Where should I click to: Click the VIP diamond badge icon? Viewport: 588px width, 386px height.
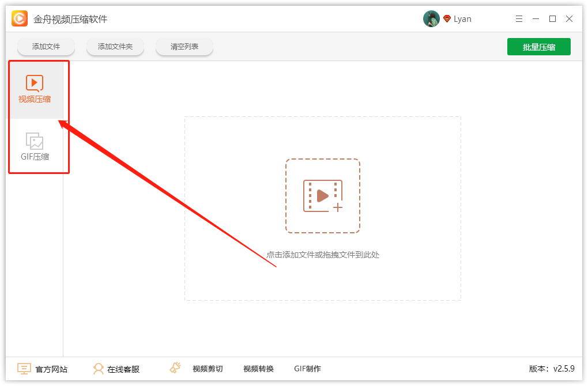pos(447,19)
